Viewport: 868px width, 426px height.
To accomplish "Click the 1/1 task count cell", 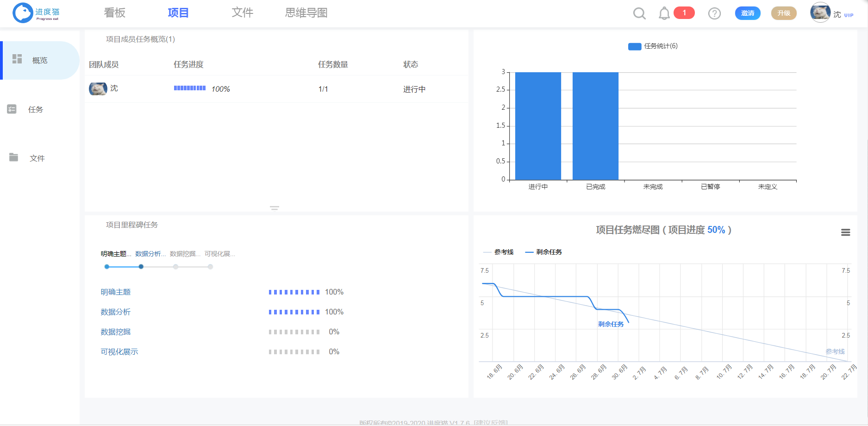I will click(x=323, y=89).
